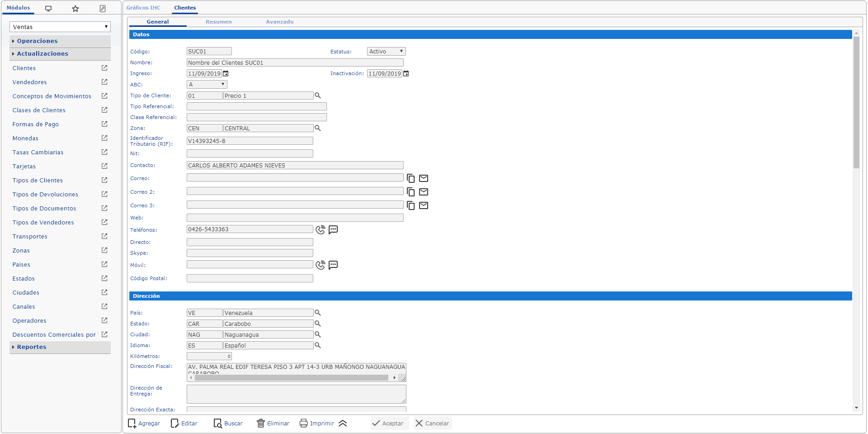
Task: Click the copy icon next to Correo
Action: [x=410, y=178]
